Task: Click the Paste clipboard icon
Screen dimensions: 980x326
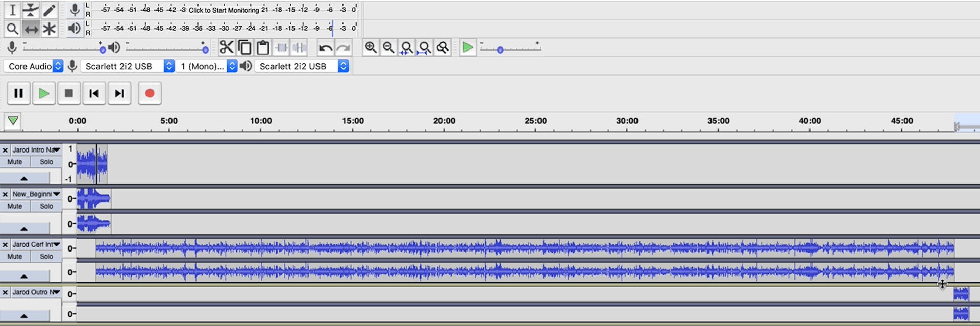Action: [263, 47]
